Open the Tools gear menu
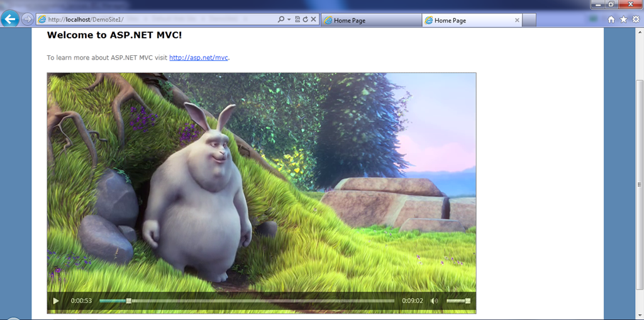Screen dimensions: 644x320 point(636,19)
